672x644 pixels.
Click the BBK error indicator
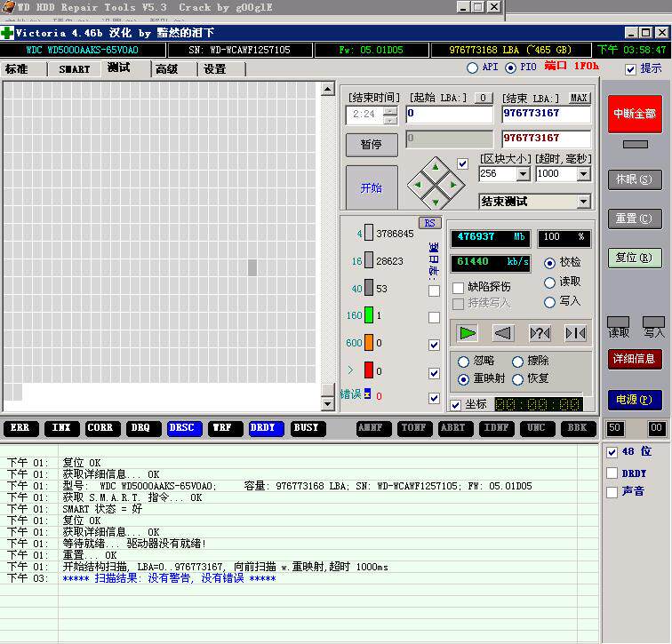pyautogui.click(x=577, y=428)
